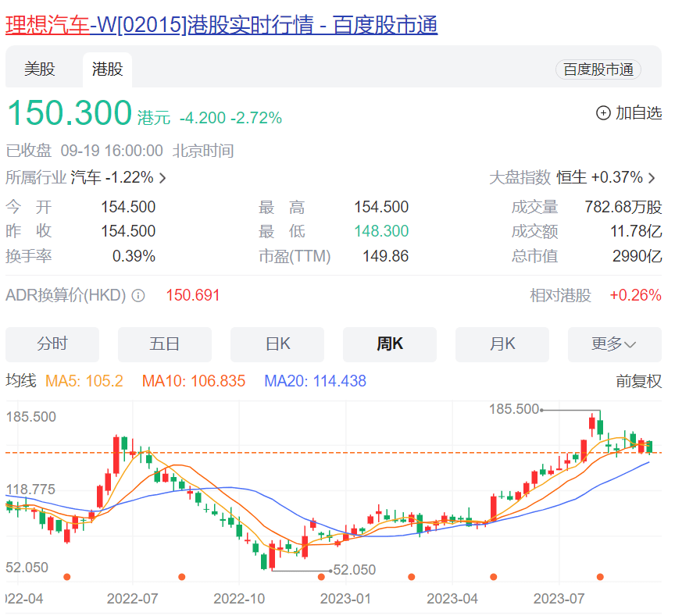Switch chart to 五日 view
This screenshot has width=675, height=616.
click(x=165, y=344)
